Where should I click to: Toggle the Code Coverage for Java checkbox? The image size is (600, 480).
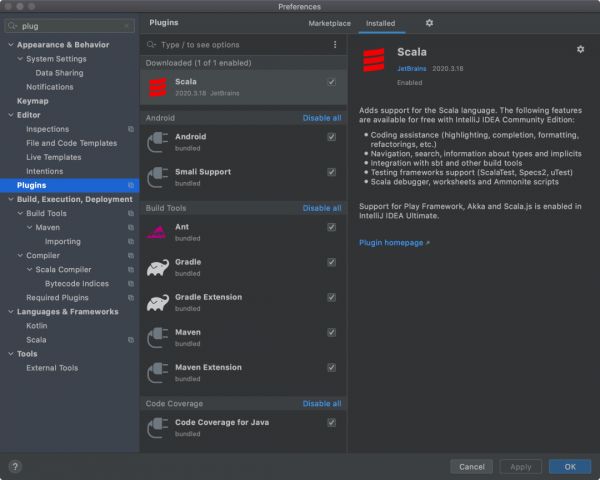pyautogui.click(x=331, y=423)
